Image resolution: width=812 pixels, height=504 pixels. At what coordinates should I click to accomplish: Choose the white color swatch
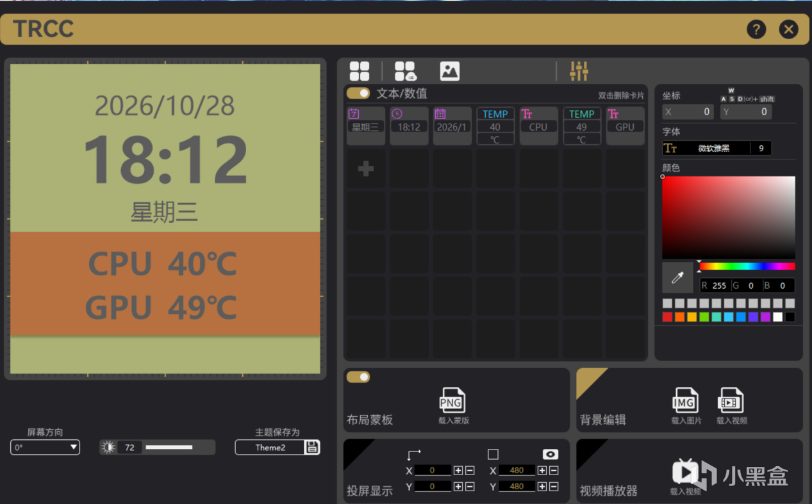click(777, 317)
